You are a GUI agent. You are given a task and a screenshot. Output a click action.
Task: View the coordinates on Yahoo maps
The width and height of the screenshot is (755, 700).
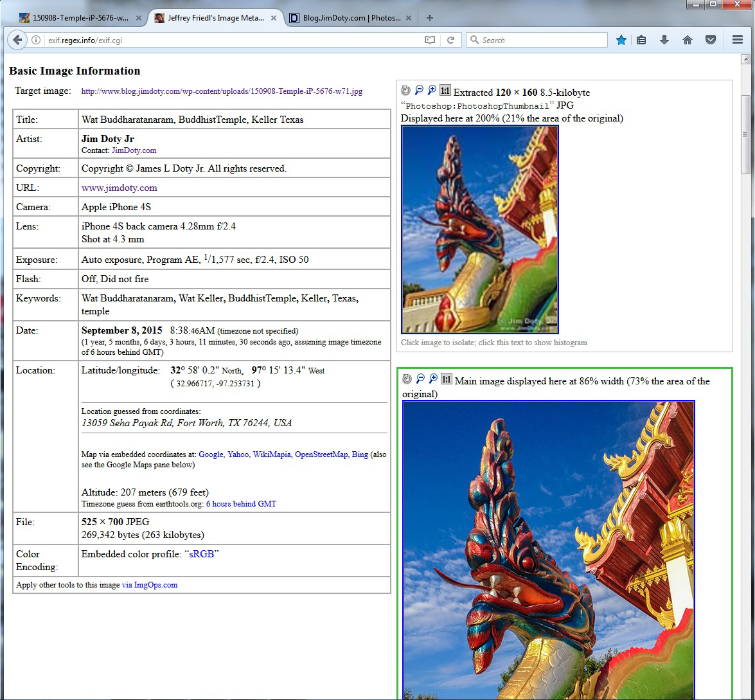(238, 454)
